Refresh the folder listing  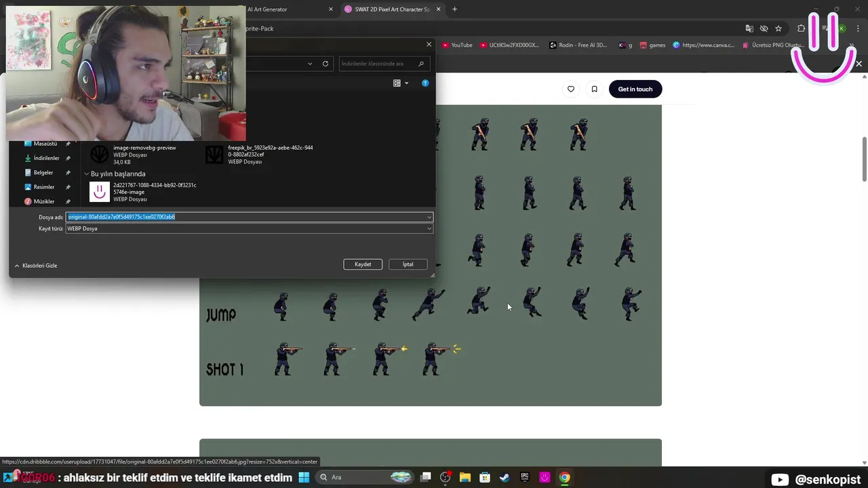[325, 64]
